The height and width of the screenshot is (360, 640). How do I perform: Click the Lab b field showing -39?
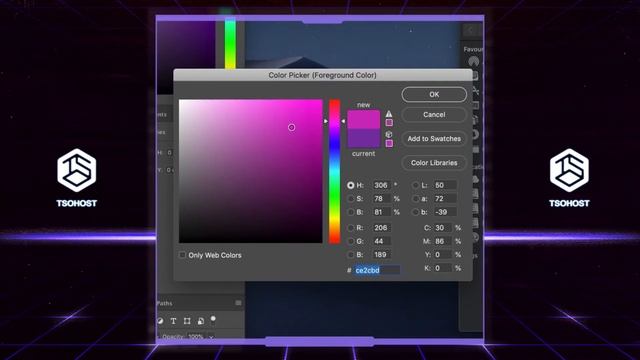coord(445,212)
